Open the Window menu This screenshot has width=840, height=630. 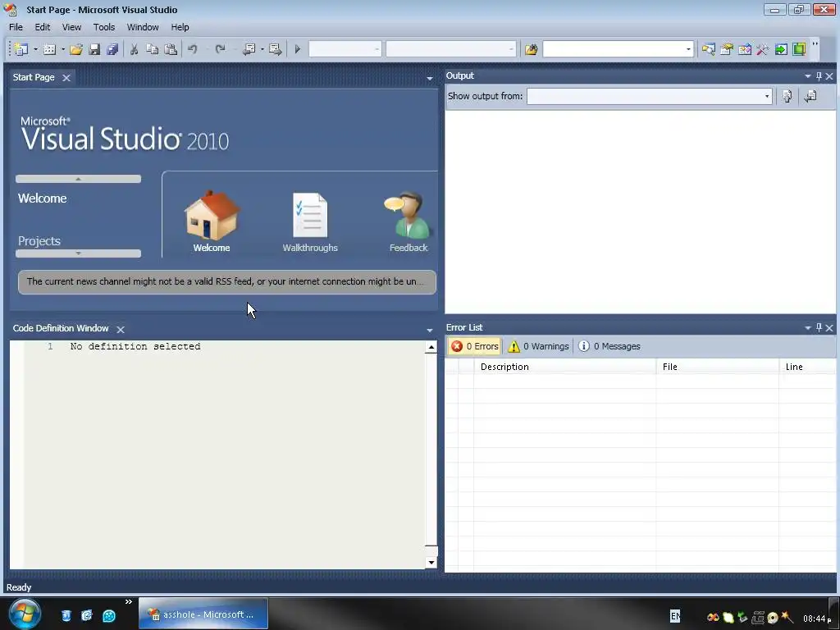(x=143, y=27)
